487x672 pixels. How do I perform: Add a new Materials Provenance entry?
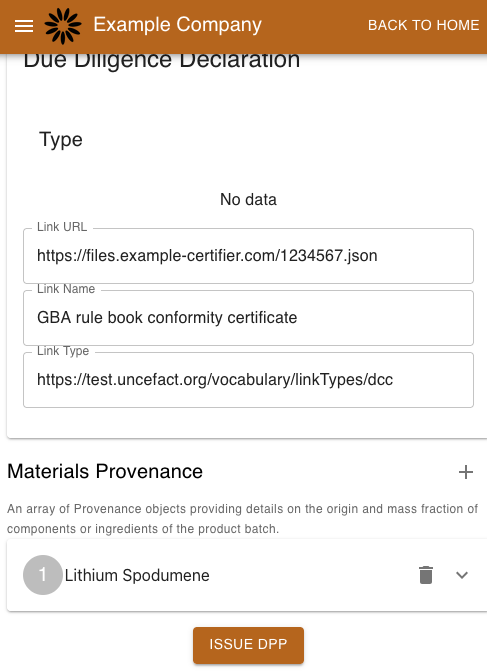[x=466, y=472]
